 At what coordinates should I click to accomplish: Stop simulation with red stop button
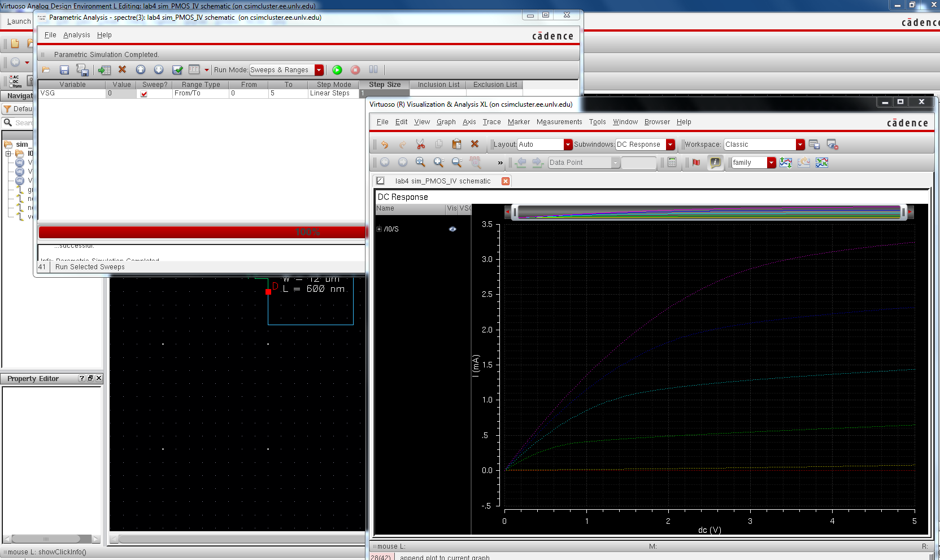point(355,70)
